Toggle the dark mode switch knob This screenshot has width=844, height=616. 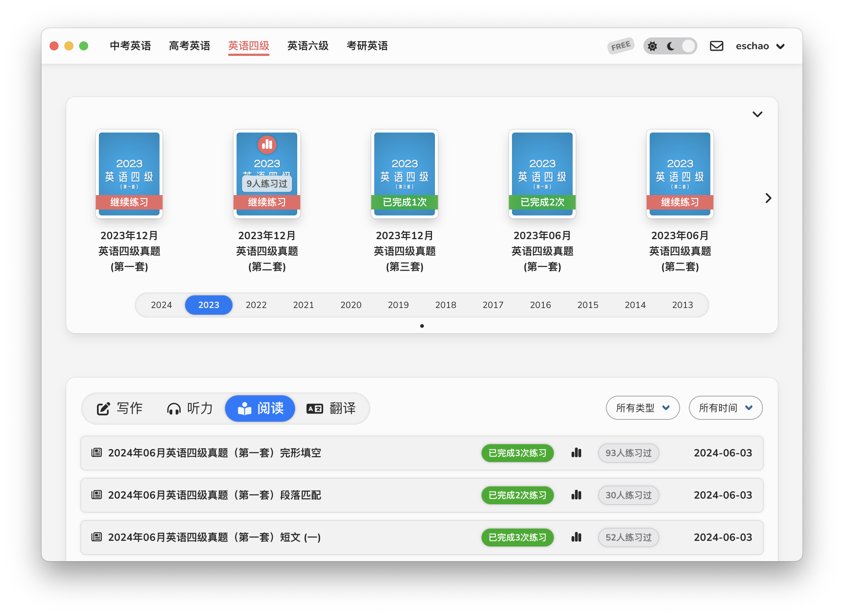688,46
